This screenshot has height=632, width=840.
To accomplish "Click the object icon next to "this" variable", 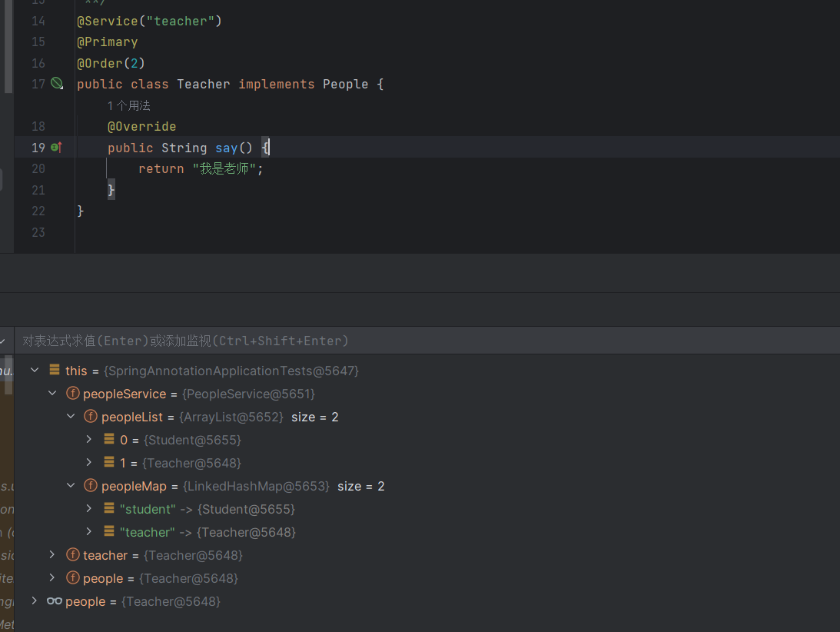I will point(55,371).
